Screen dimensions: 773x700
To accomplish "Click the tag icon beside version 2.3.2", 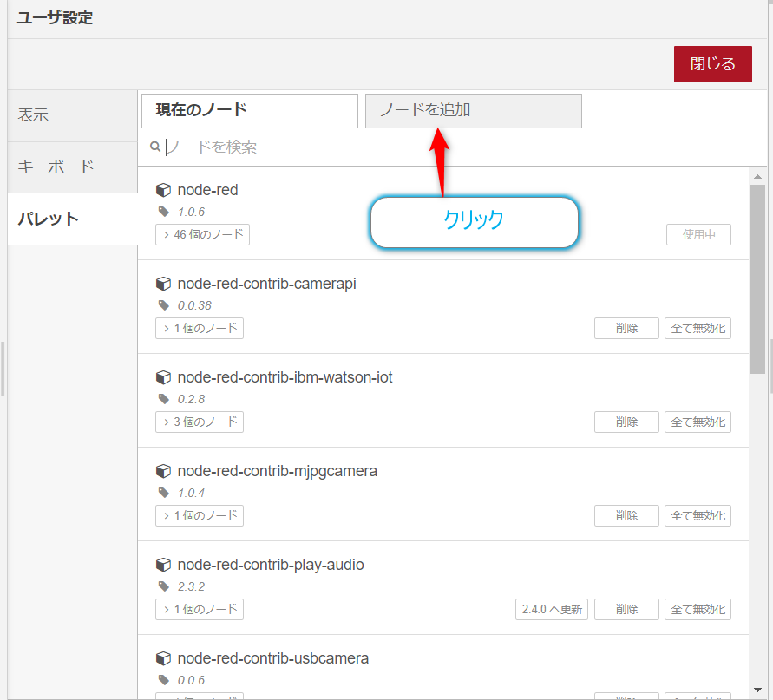I will (164, 586).
